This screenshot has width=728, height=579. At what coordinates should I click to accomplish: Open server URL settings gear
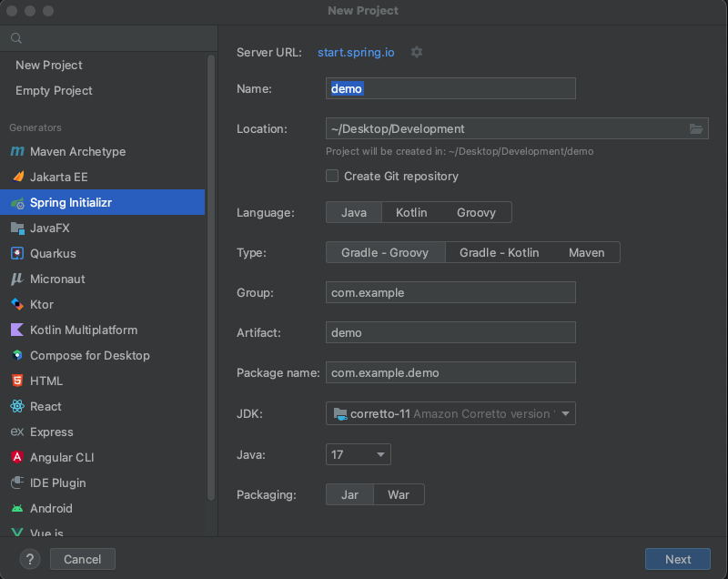[x=417, y=52]
